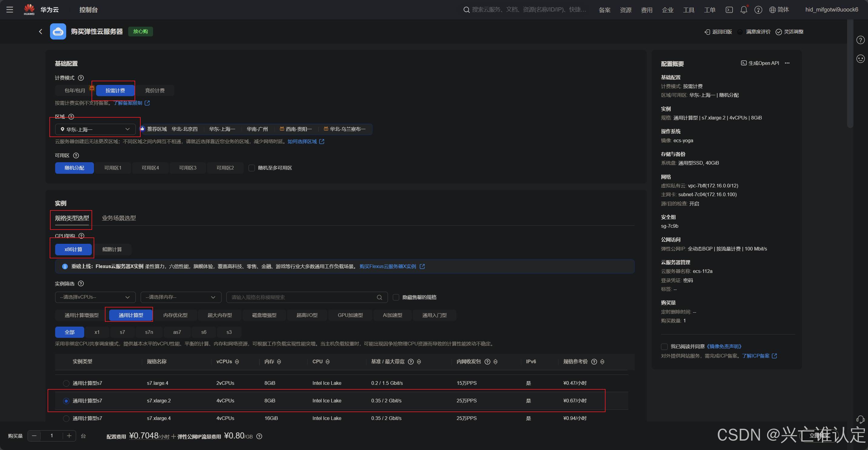
Task: Click the search icon in spec name field
Action: click(x=379, y=297)
